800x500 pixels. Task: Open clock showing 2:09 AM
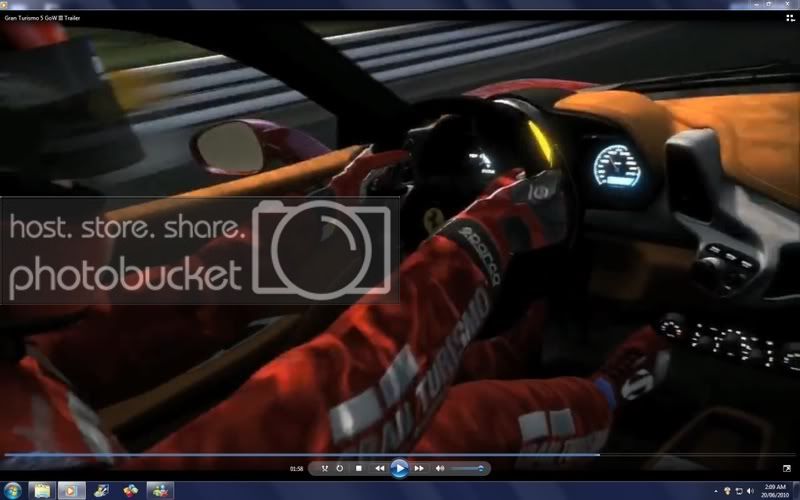(x=774, y=491)
